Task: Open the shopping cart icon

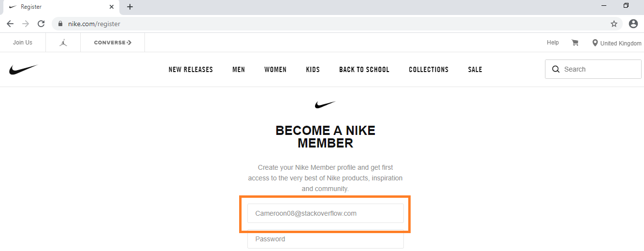Action: pos(575,43)
